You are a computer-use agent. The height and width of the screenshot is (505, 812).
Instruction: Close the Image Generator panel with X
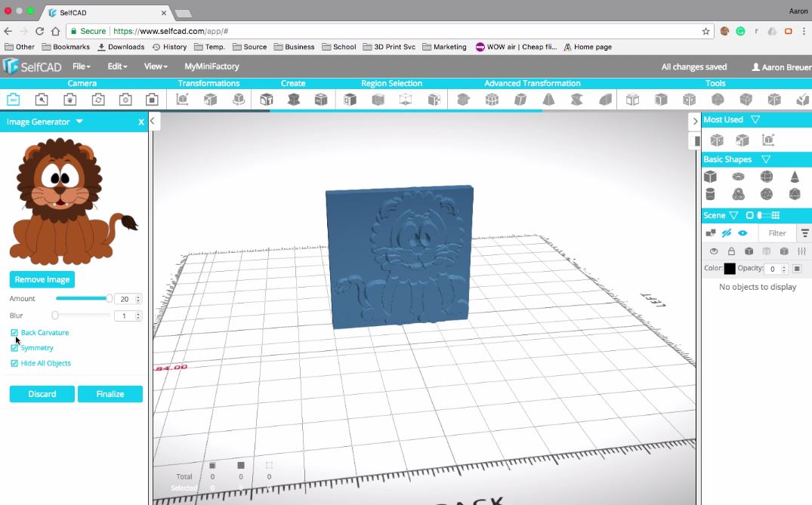coord(140,122)
